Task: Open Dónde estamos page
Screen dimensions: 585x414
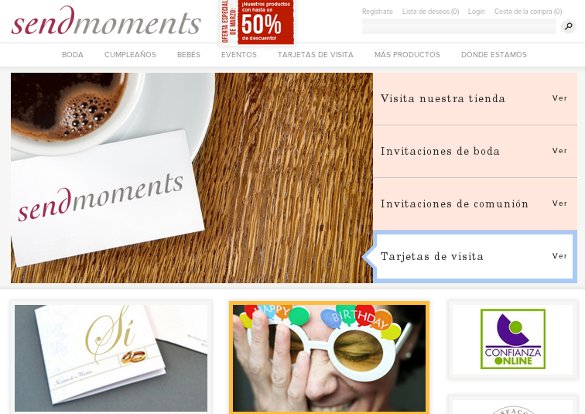Action: click(494, 54)
